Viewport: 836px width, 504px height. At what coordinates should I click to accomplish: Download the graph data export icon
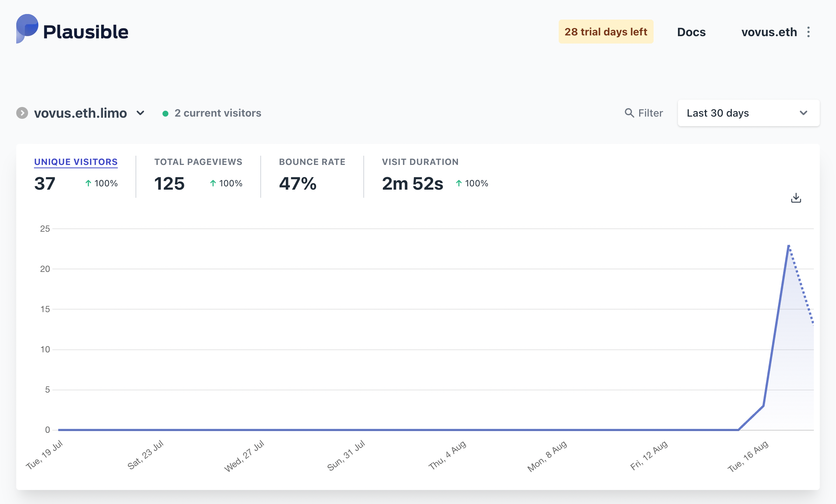tap(796, 198)
